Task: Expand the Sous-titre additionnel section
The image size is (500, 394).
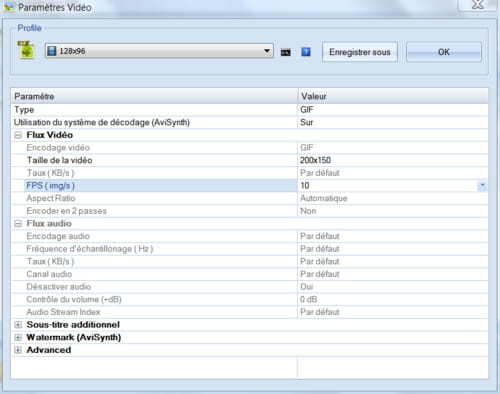Action: pos(18,325)
